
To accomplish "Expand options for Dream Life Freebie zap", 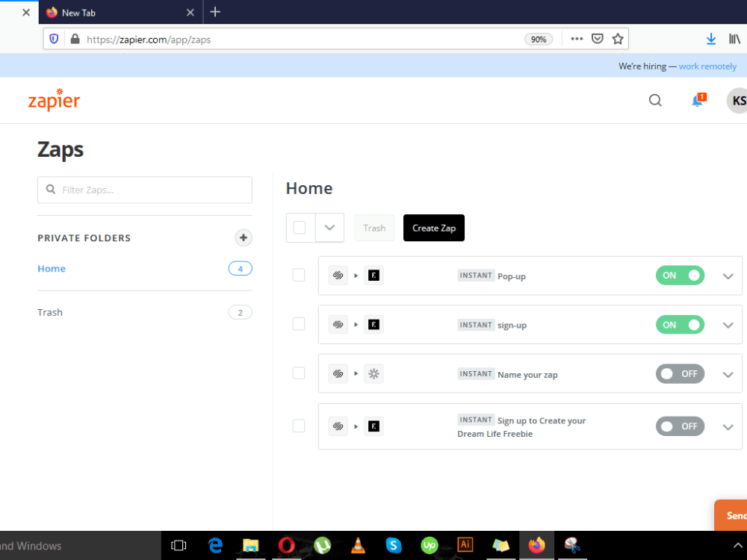I will click(x=728, y=427).
